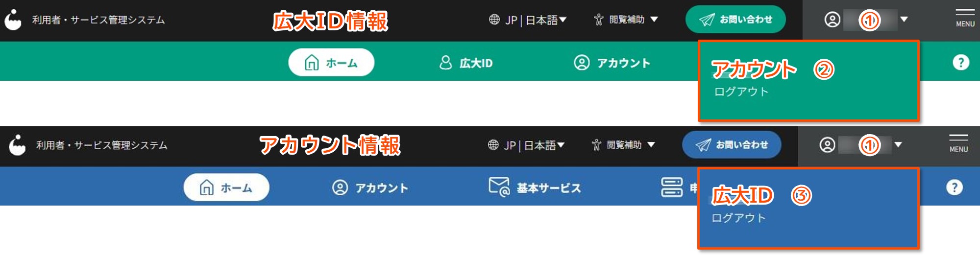Click user profile icon in lower header
The height and width of the screenshot is (255, 980).
coord(827,145)
